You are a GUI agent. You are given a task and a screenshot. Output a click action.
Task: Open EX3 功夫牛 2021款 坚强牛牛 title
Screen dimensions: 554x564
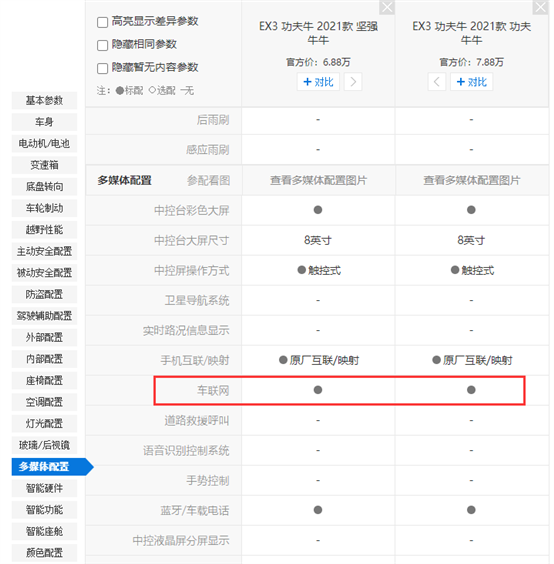318,33
